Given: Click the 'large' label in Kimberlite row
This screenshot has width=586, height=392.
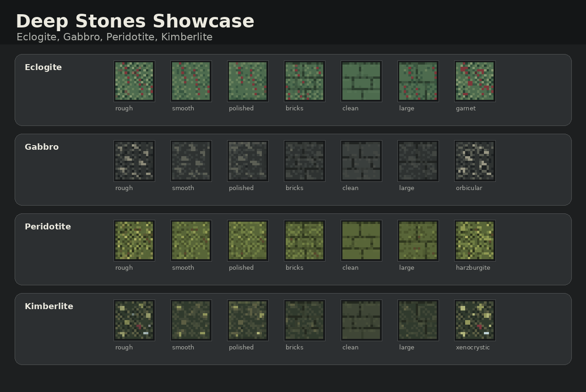Looking at the screenshot, I should tap(407, 348).
